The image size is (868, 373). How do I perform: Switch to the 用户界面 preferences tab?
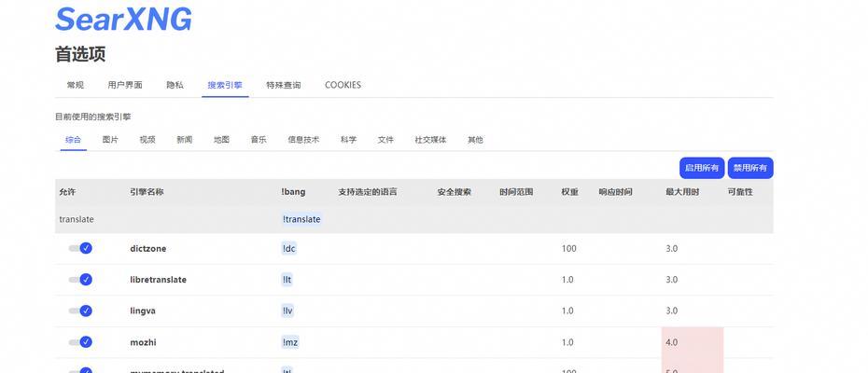pos(125,85)
